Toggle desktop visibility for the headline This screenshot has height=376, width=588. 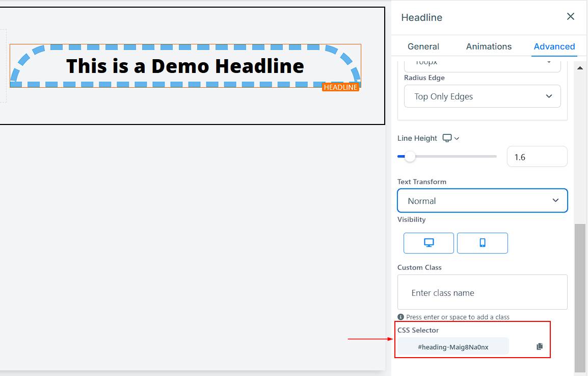point(429,243)
